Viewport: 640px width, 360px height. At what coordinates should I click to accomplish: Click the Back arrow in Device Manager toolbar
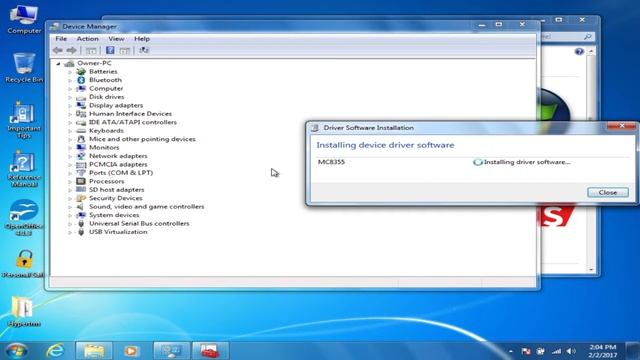tap(58, 50)
